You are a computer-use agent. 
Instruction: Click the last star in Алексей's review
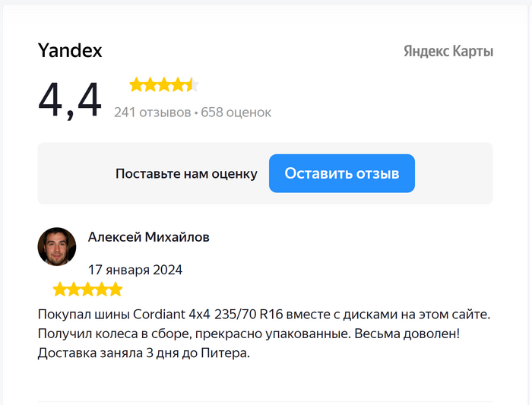pos(115,290)
